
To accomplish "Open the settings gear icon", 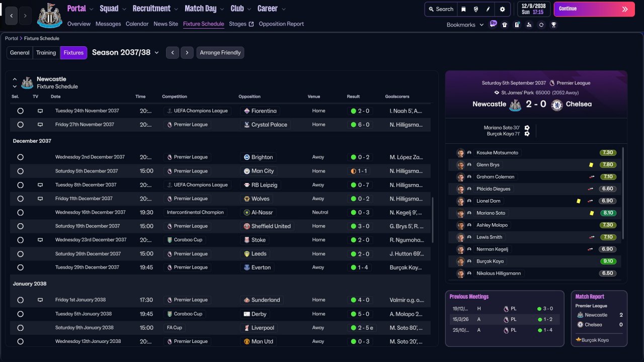I will pos(502,9).
